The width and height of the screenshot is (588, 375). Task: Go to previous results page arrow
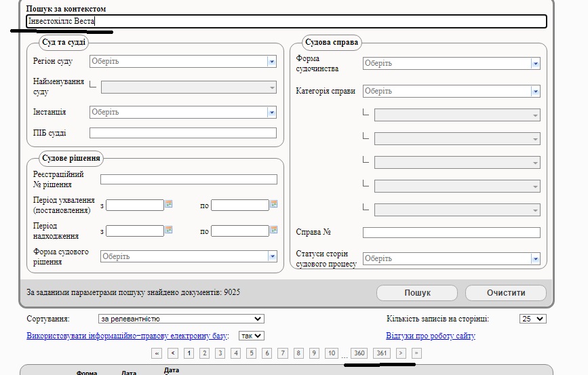[173, 353]
